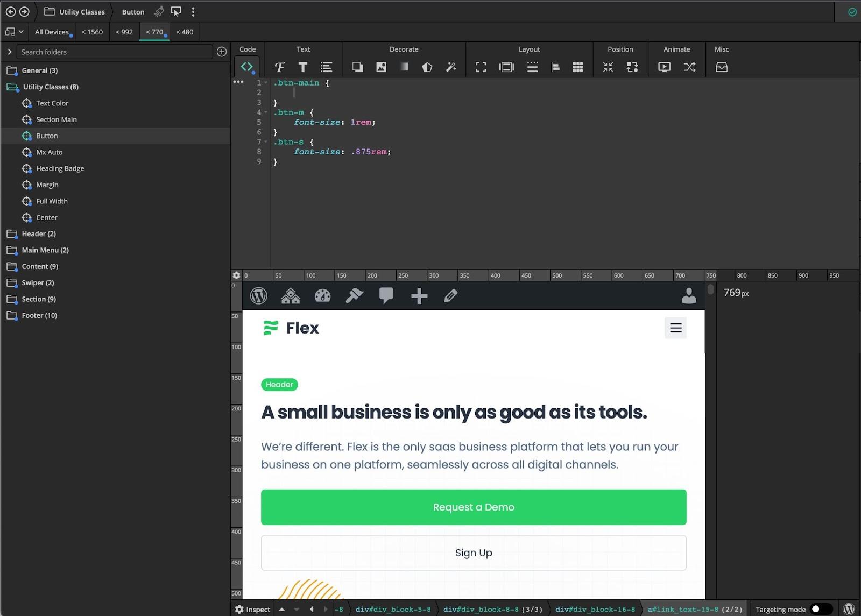The height and width of the screenshot is (616, 861).
Task: Click the add folder plus icon
Action: point(221,52)
